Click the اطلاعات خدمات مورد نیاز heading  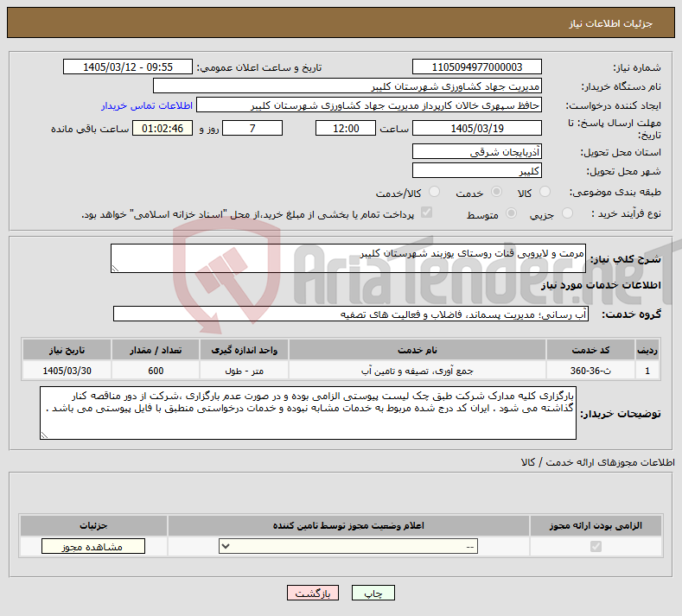click(601, 285)
